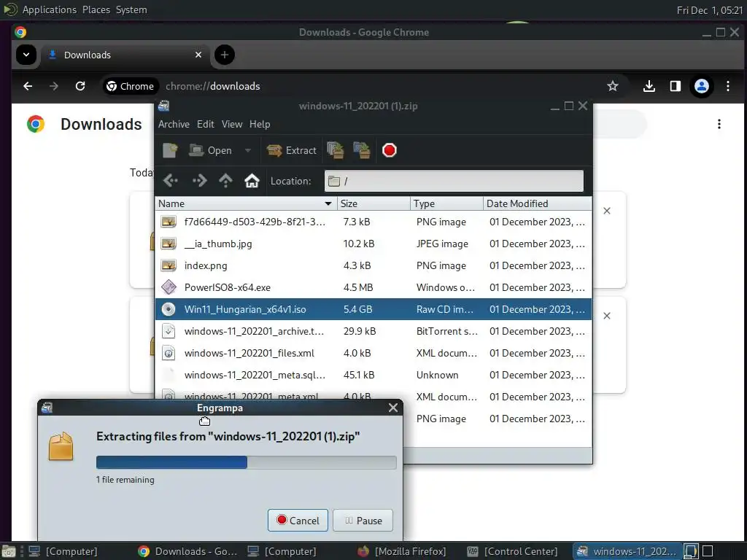This screenshot has width=747, height=560.
Task: Open a new Chrome tab
Action: pyautogui.click(x=225, y=55)
